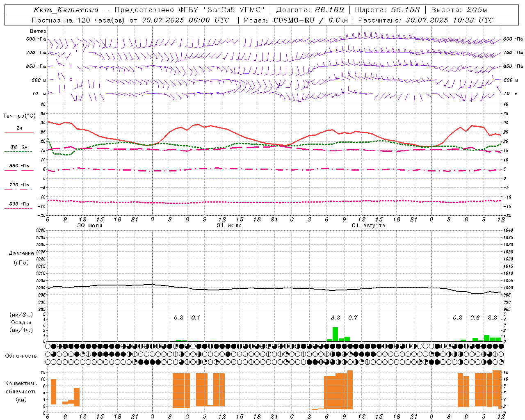Click the station name Kem_Kemerovo in the header
This screenshot has height=420, width=525.
point(66,10)
